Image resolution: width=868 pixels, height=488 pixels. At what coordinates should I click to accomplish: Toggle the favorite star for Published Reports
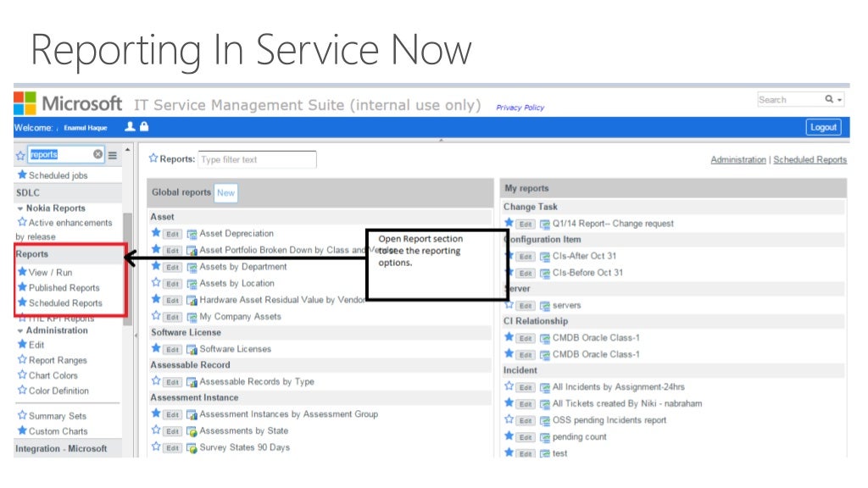[22, 287]
